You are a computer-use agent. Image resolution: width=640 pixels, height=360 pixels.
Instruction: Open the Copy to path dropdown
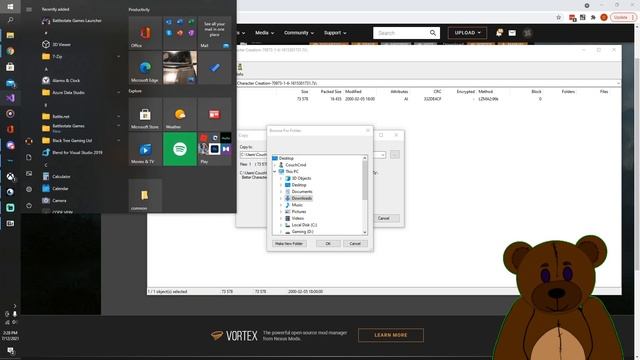pyautogui.click(x=383, y=155)
